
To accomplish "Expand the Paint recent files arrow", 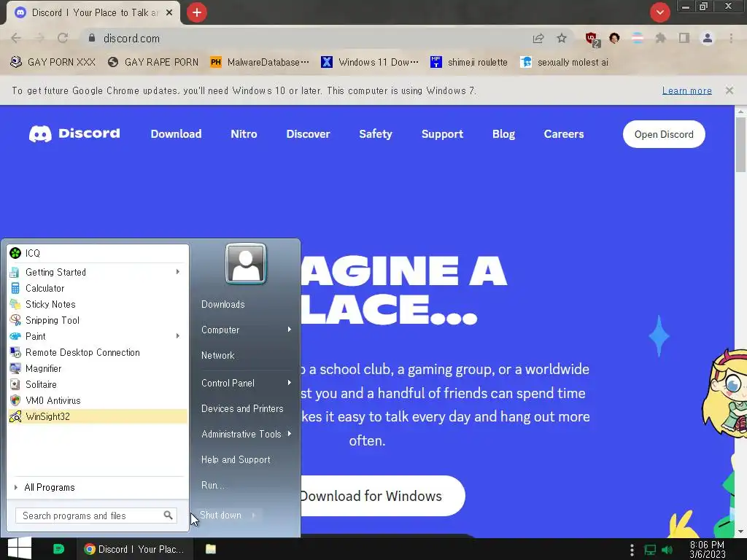I will point(178,335).
